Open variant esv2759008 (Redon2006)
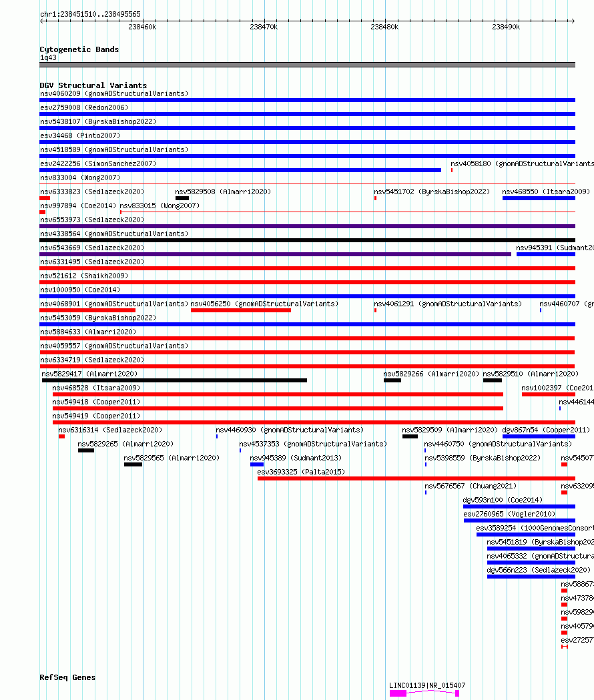The height and width of the screenshot is (700, 594). coord(84,107)
